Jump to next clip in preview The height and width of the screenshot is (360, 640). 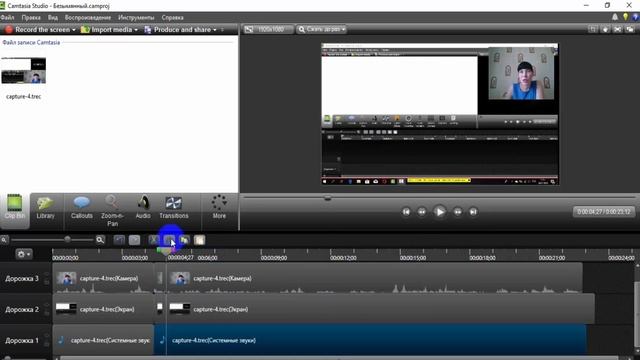tap(473, 212)
